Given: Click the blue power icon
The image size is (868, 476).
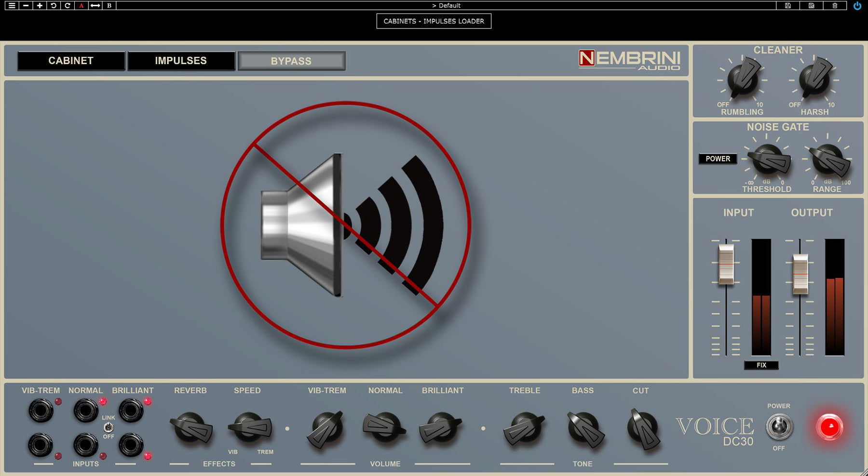Looking at the screenshot, I should 857,6.
